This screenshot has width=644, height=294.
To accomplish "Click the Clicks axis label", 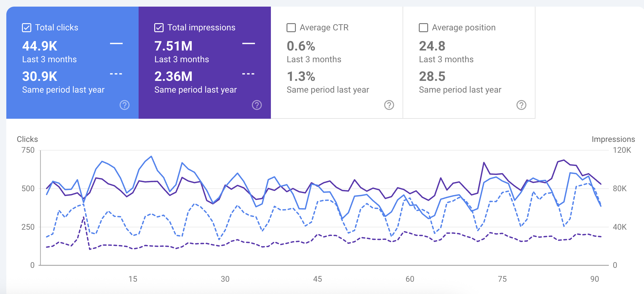I will 27,139.
